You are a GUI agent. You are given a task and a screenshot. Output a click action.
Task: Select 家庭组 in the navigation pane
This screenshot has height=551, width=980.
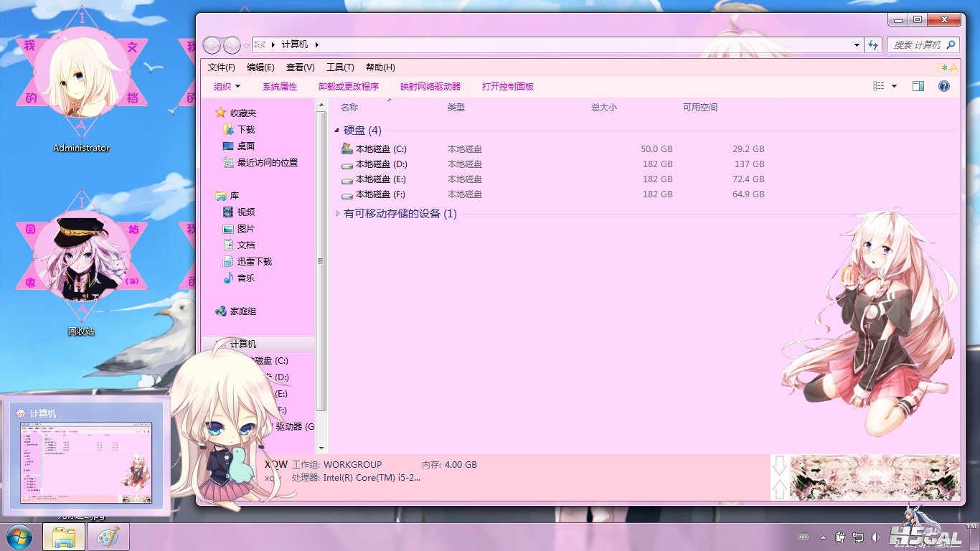tap(242, 311)
